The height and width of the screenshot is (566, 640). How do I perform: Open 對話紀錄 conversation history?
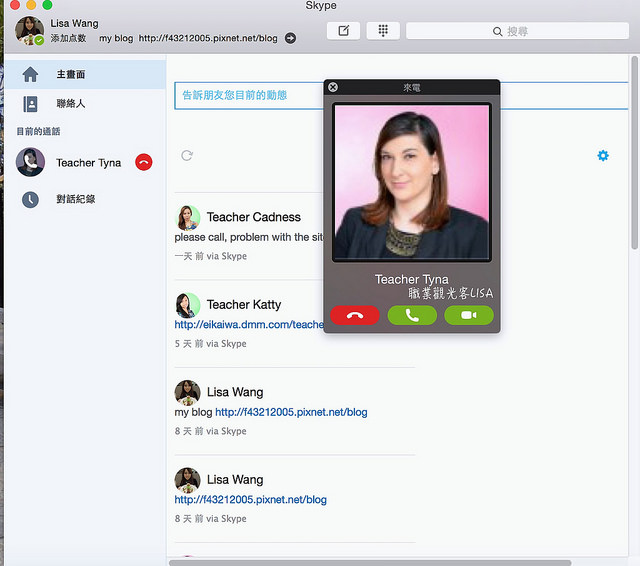pyautogui.click(x=76, y=199)
